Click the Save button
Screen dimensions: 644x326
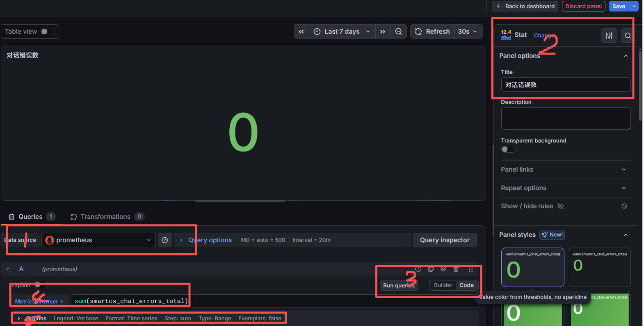pos(619,6)
